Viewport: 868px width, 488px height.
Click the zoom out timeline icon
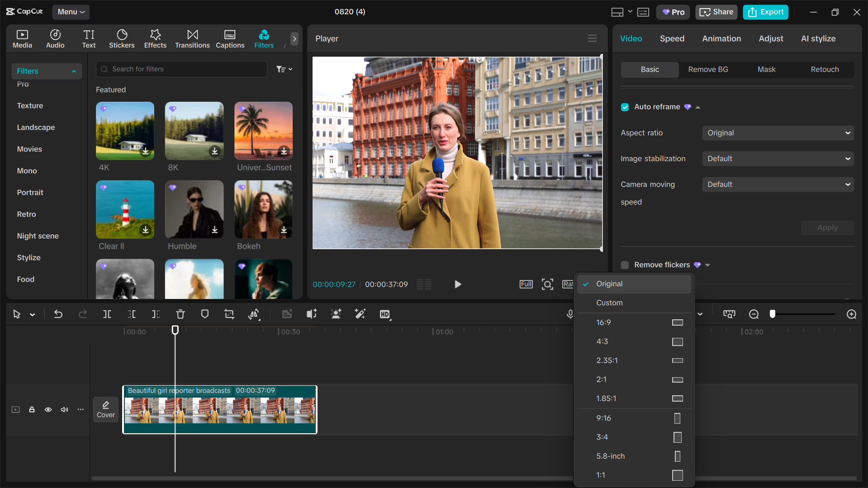[x=754, y=314]
